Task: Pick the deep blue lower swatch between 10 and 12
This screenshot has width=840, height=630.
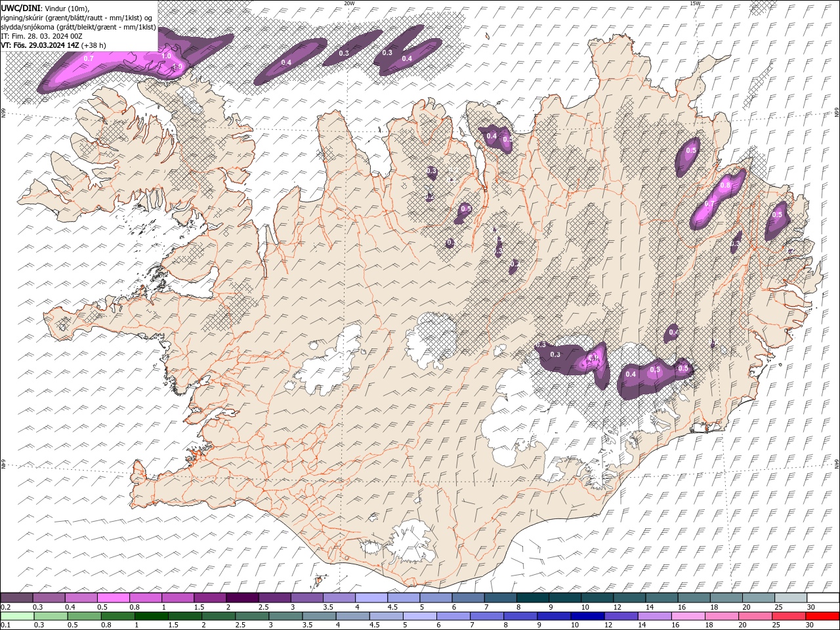Action: click(587, 616)
